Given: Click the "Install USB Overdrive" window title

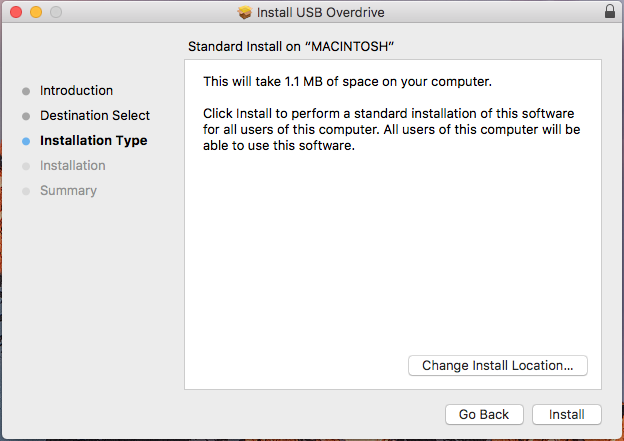Looking at the screenshot, I should point(321,13).
